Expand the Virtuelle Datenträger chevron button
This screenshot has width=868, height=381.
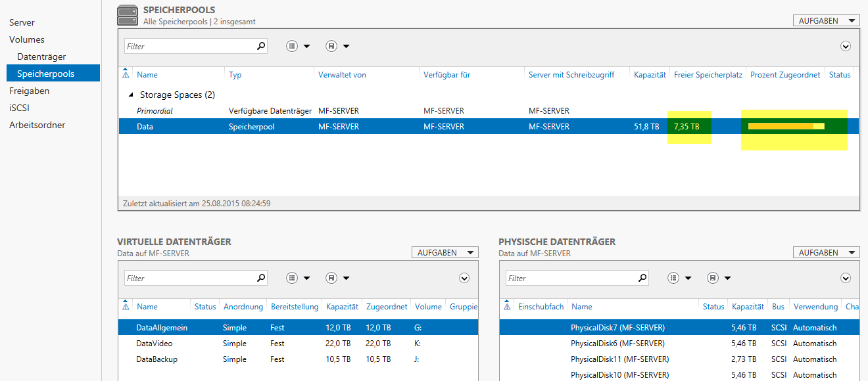coord(464,278)
